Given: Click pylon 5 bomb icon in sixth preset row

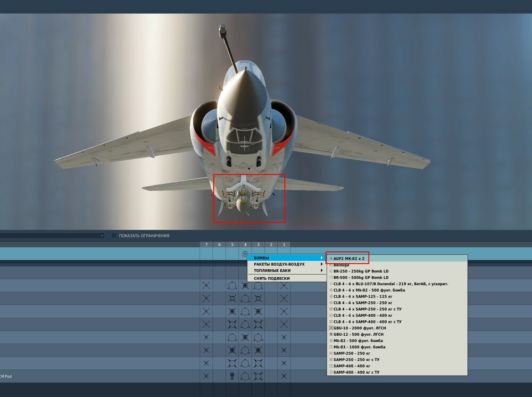Looking at the screenshot, I should [x=232, y=350].
